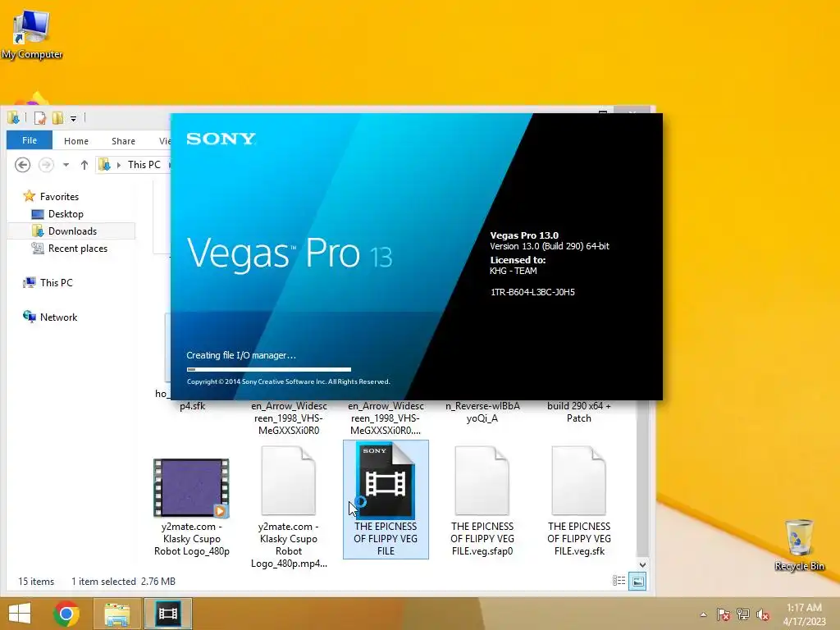This screenshot has width=840, height=630.
Task: Select build 290 x64 + Patch item
Action: coord(579,412)
